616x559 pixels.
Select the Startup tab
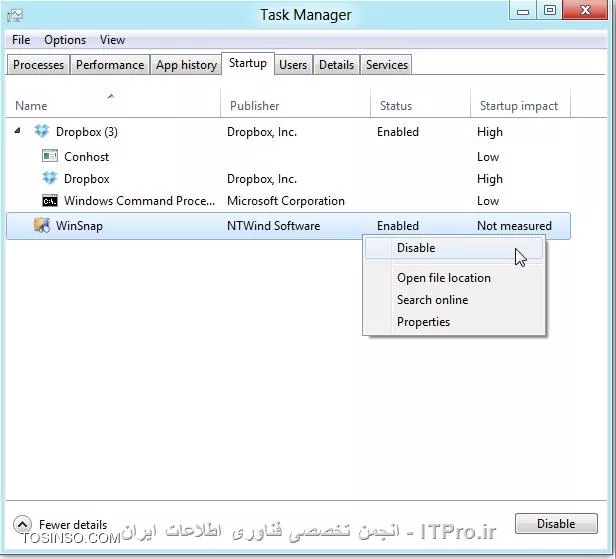point(248,63)
